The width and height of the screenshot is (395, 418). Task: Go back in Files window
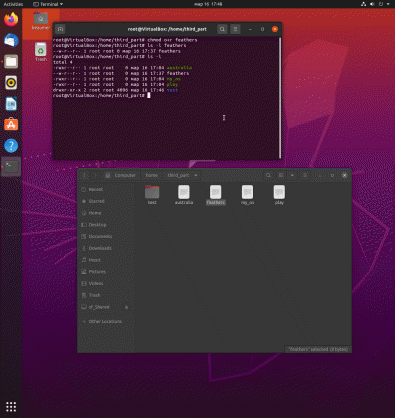[85, 175]
